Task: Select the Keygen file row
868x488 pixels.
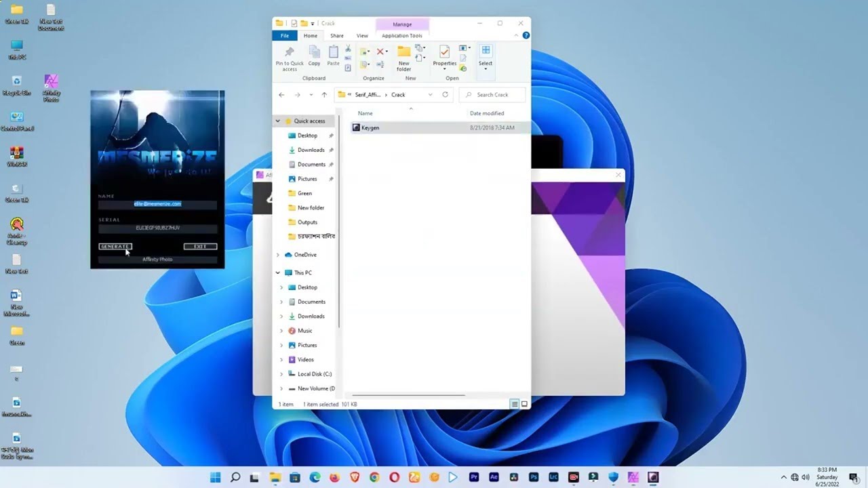Action: coord(441,127)
